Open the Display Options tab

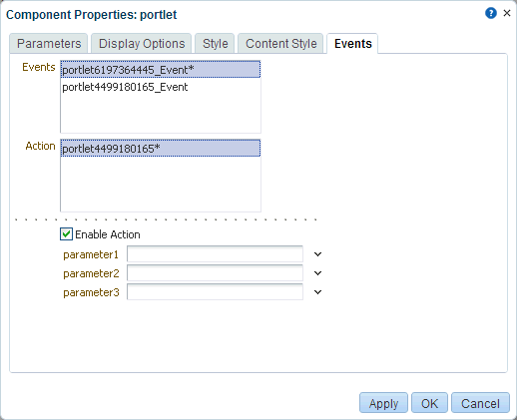point(142,43)
